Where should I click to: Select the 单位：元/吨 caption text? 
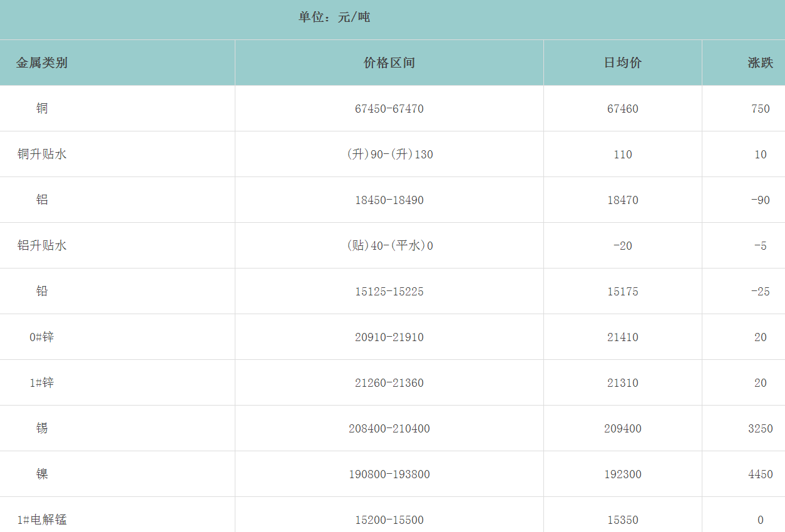[334, 18]
